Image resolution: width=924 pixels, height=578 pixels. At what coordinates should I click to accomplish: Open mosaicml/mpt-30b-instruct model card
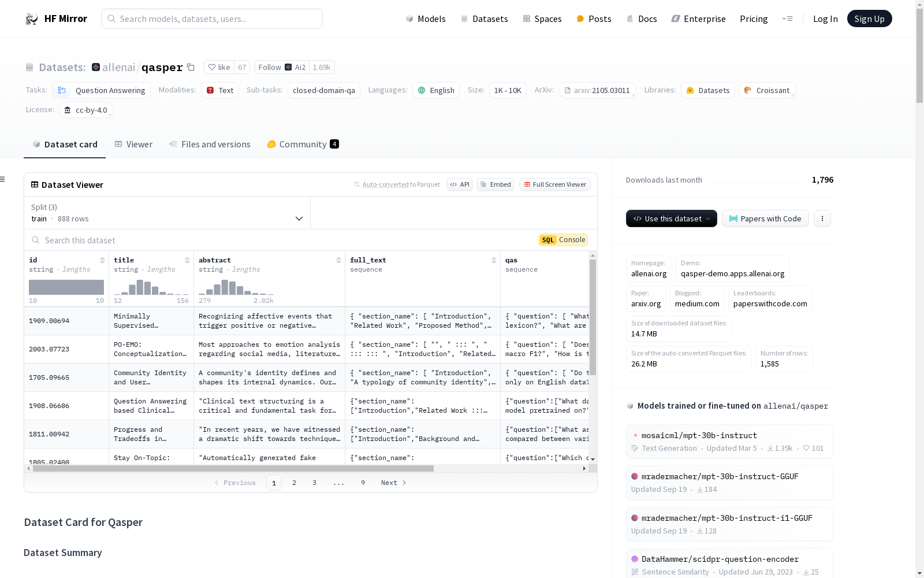(729, 442)
